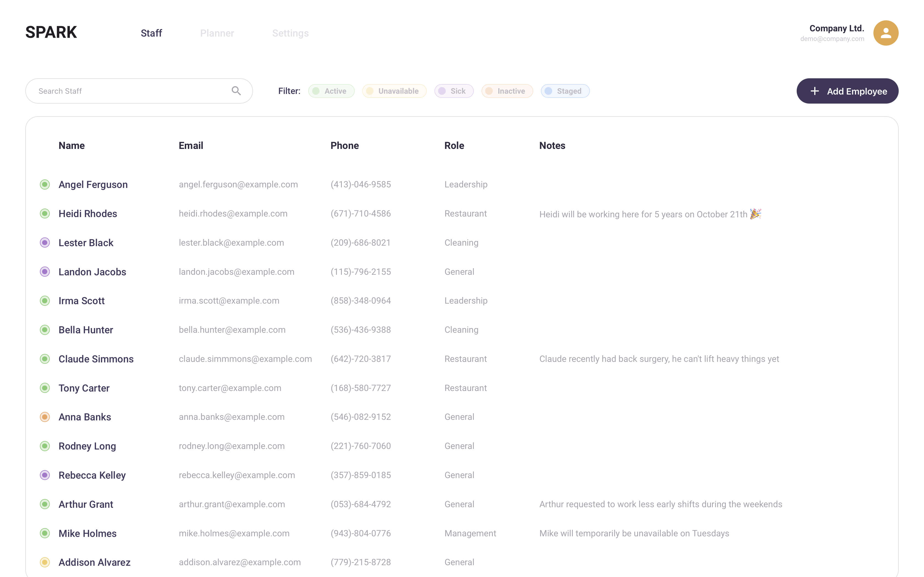Click Angel Ferguson's green status icon

(x=45, y=185)
